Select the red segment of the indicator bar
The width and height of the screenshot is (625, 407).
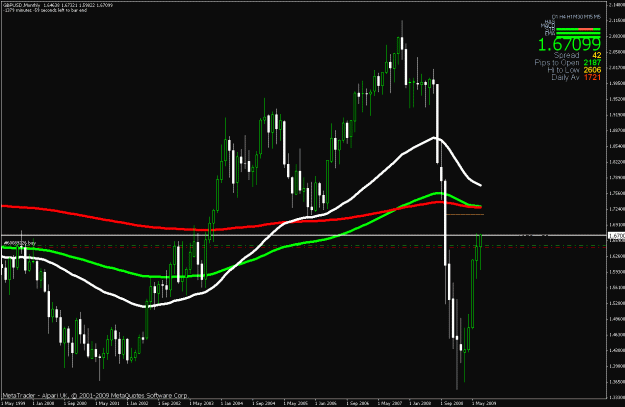(585, 29)
